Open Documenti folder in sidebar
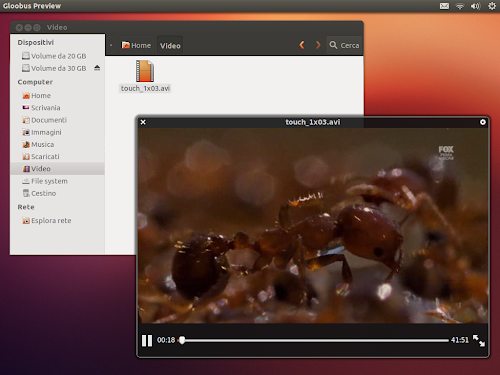Viewport: 500px width, 375px height. [57, 120]
